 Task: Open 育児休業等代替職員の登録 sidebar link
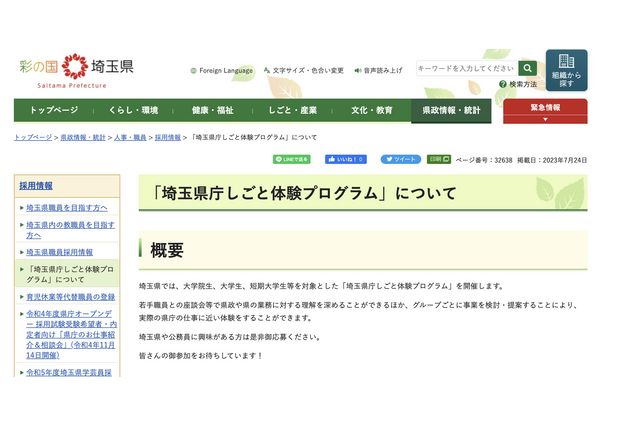click(x=71, y=297)
